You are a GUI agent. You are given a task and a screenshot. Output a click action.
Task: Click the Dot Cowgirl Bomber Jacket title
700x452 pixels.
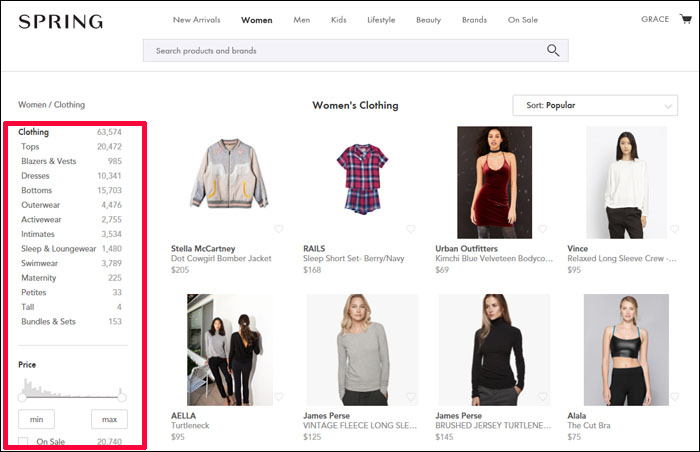(221, 258)
